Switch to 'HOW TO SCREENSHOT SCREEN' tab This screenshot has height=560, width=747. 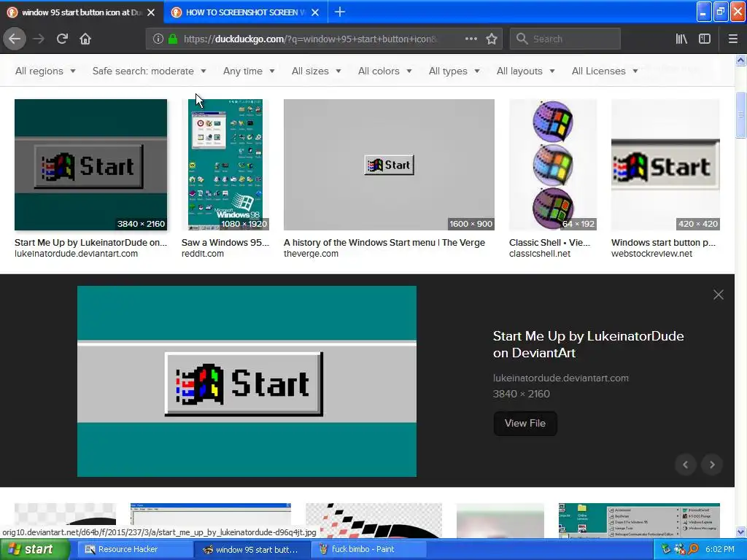[245, 12]
